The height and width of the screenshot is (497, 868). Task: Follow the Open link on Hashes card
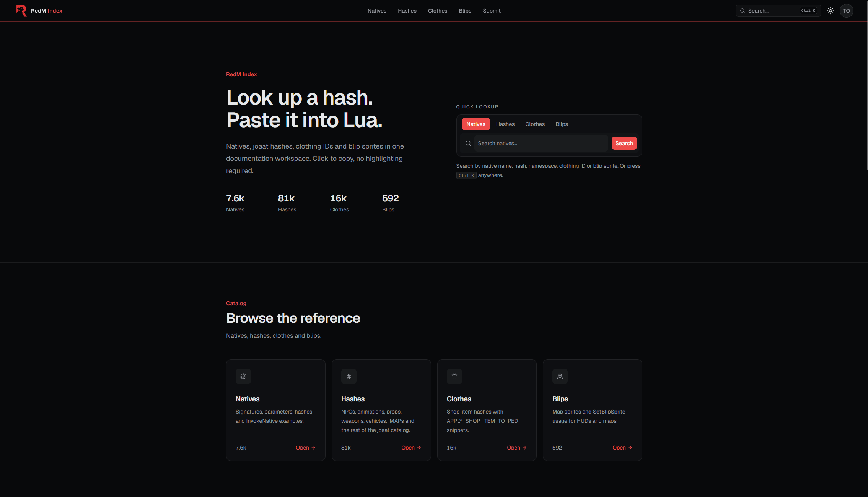tap(411, 448)
